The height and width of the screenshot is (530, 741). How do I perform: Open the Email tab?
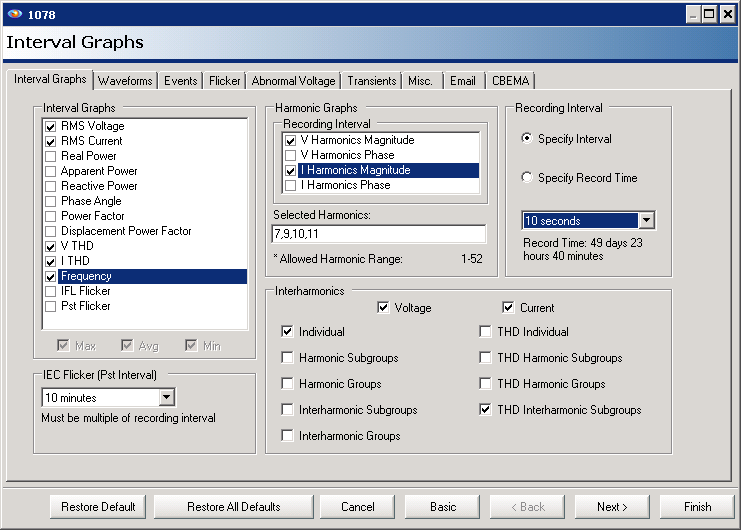point(463,81)
